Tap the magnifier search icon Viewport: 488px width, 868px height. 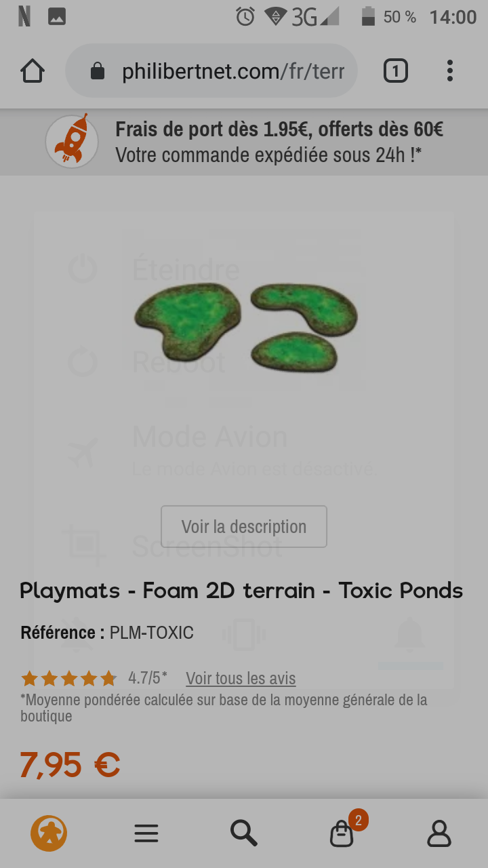(244, 832)
